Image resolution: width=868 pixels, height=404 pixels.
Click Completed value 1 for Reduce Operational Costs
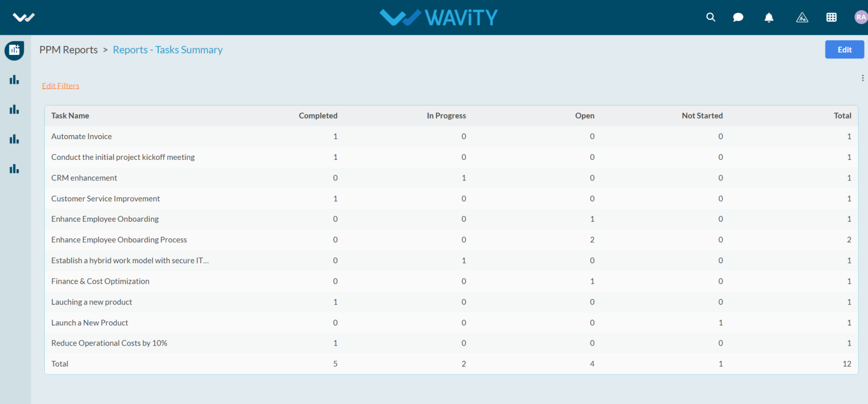click(335, 343)
